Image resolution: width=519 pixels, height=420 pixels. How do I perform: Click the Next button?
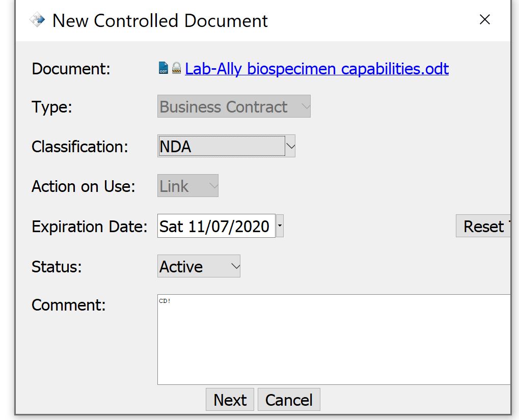[230, 400]
